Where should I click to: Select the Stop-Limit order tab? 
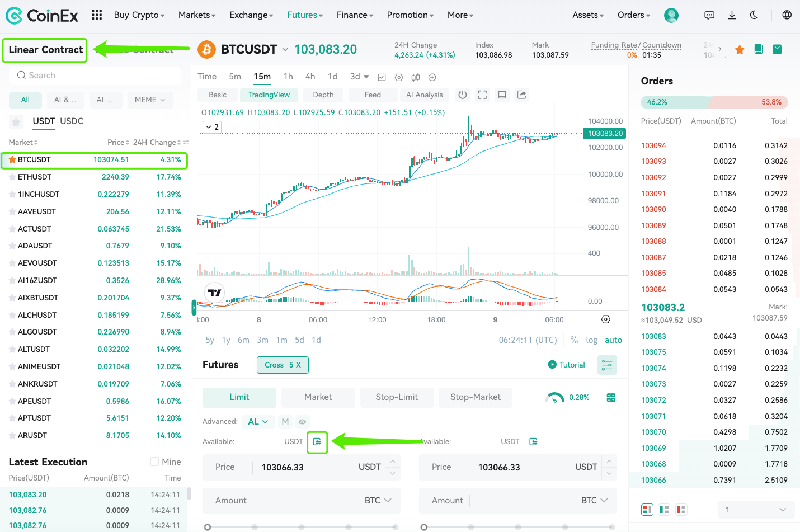click(397, 397)
